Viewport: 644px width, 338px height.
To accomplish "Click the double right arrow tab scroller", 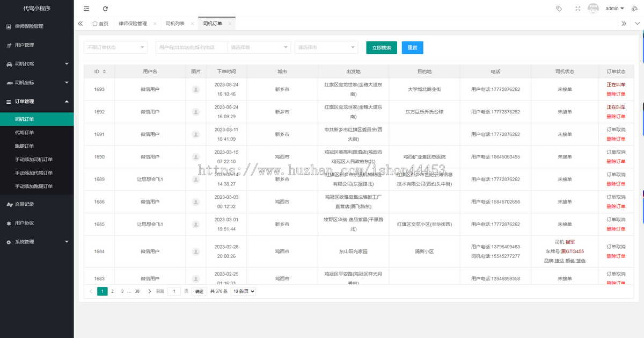I will 624,24.
